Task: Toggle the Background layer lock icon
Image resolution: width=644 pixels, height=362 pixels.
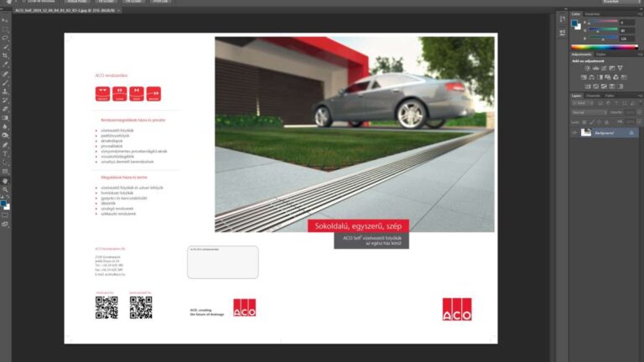Action: click(x=631, y=132)
